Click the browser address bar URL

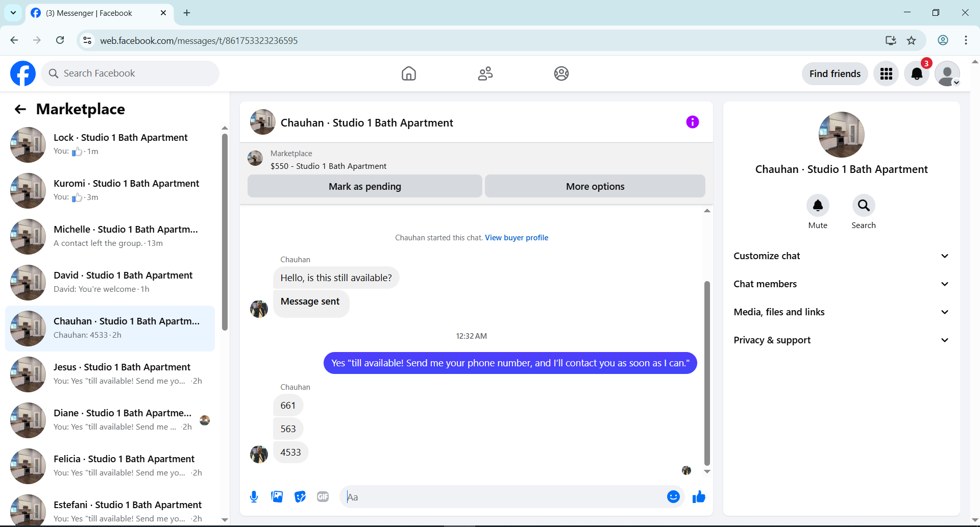199,40
